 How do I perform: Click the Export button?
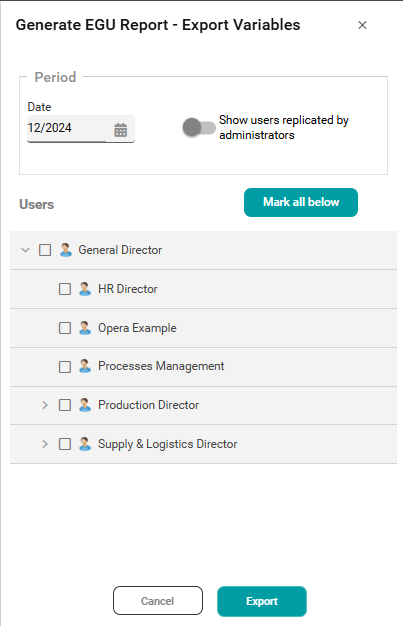coord(262,601)
